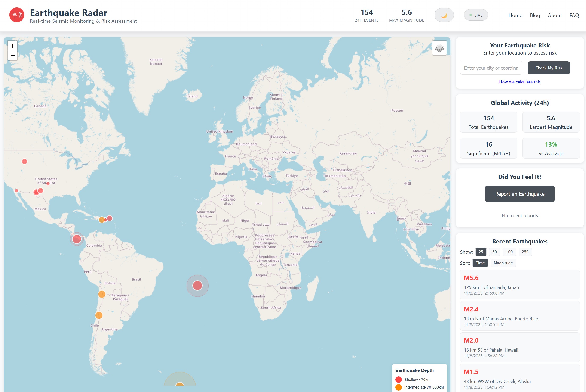Select the large red earthquake marker near Colombia
586x392 pixels.
coord(77,239)
